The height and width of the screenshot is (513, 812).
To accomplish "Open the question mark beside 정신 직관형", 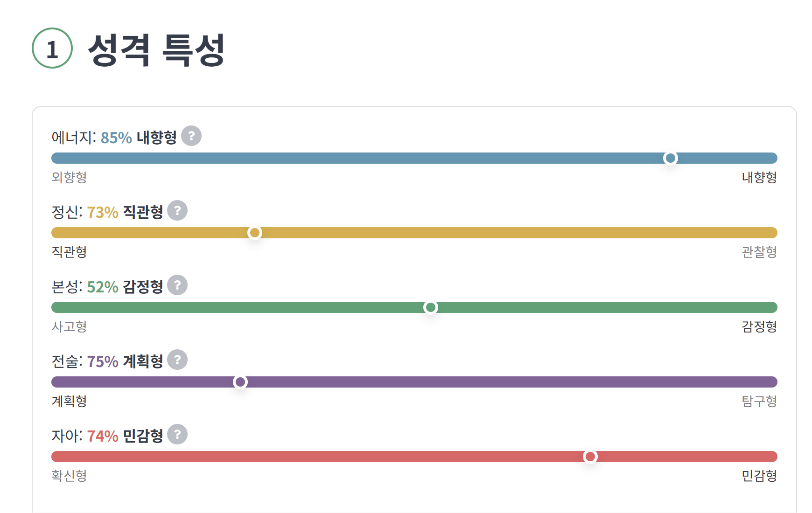I will (177, 210).
